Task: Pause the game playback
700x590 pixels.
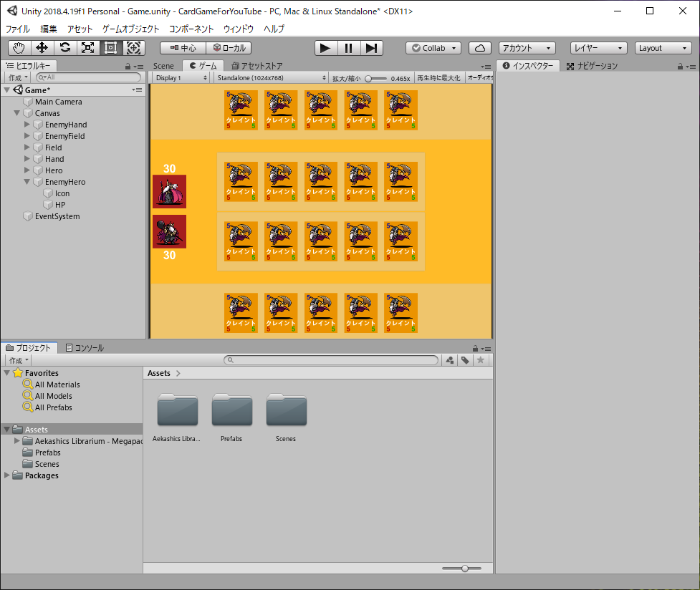Action: click(x=349, y=48)
